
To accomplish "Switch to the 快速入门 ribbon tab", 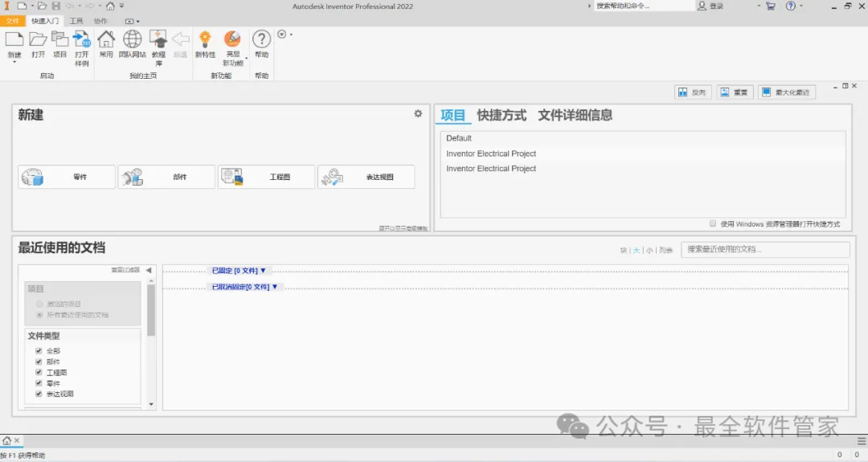I will [x=45, y=21].
